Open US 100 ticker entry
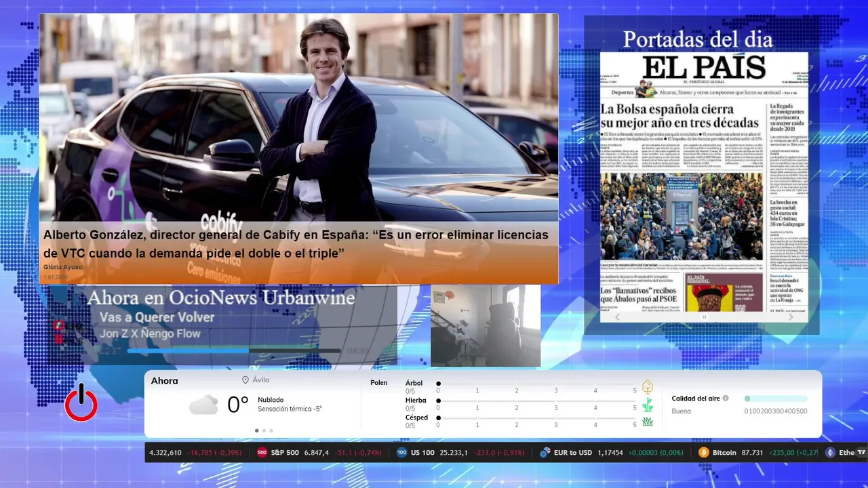 click(x=461, y=453)
